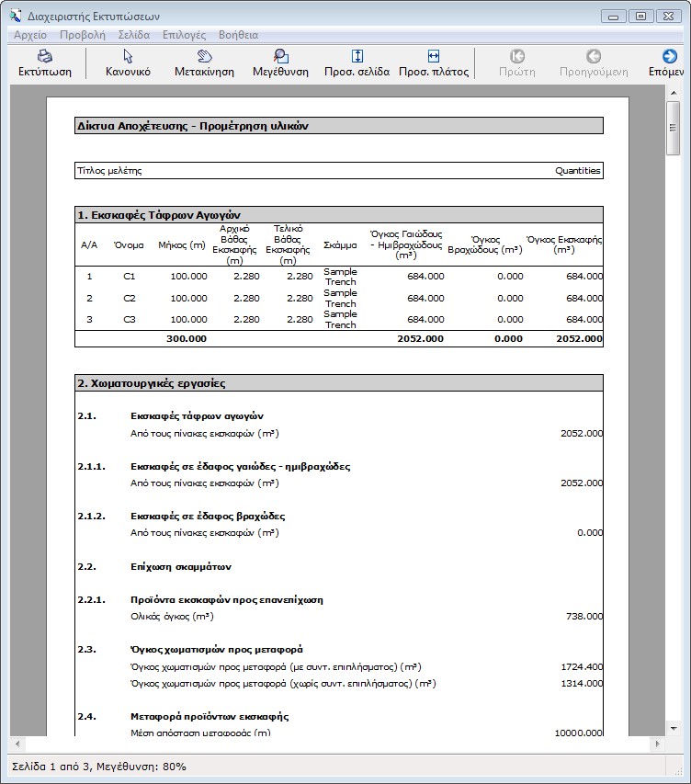
Task: Open the Βοήθεια menu
Action: coord(238,35)
